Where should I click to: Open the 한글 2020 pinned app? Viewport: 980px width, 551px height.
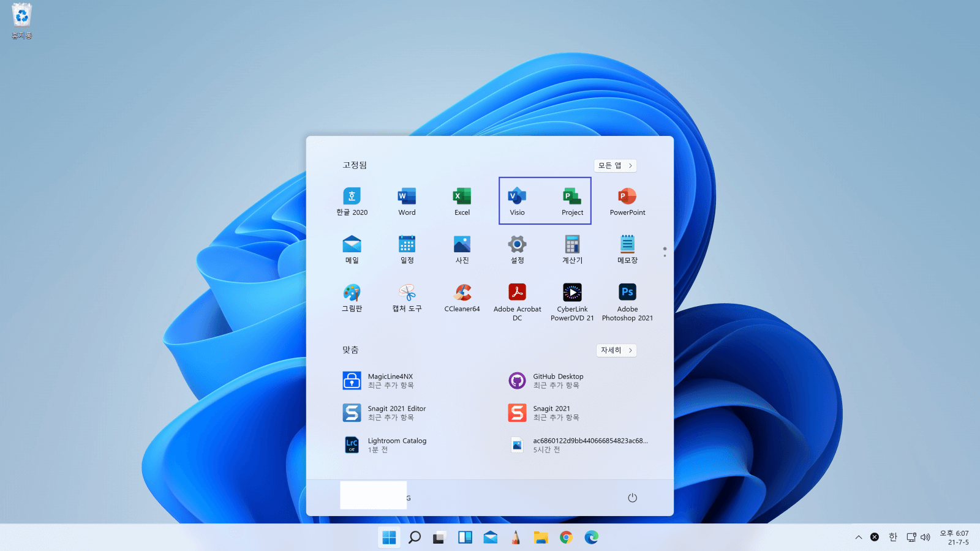click(352, 201)
